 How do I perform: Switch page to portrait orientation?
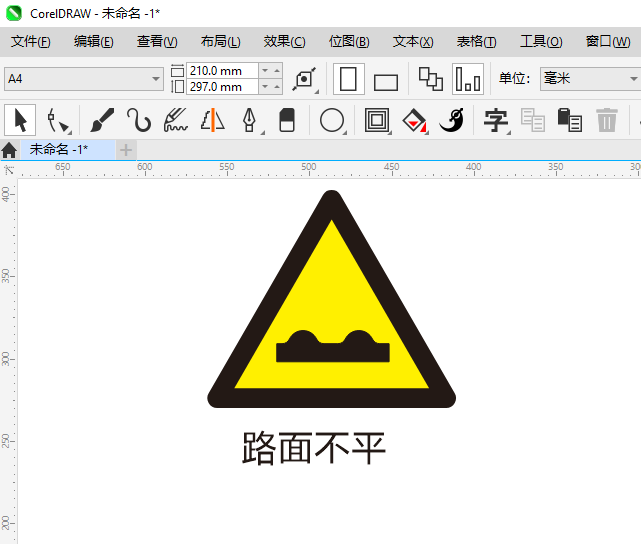[348, 79]
